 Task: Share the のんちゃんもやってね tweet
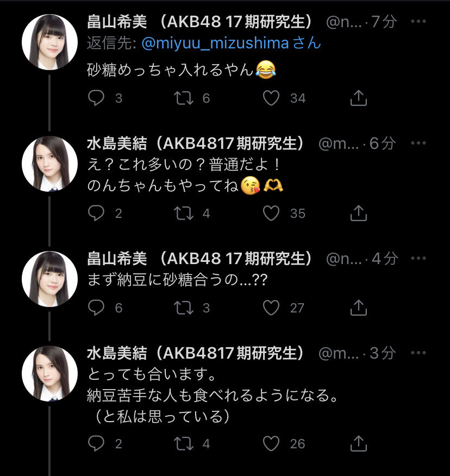point(359,213)
